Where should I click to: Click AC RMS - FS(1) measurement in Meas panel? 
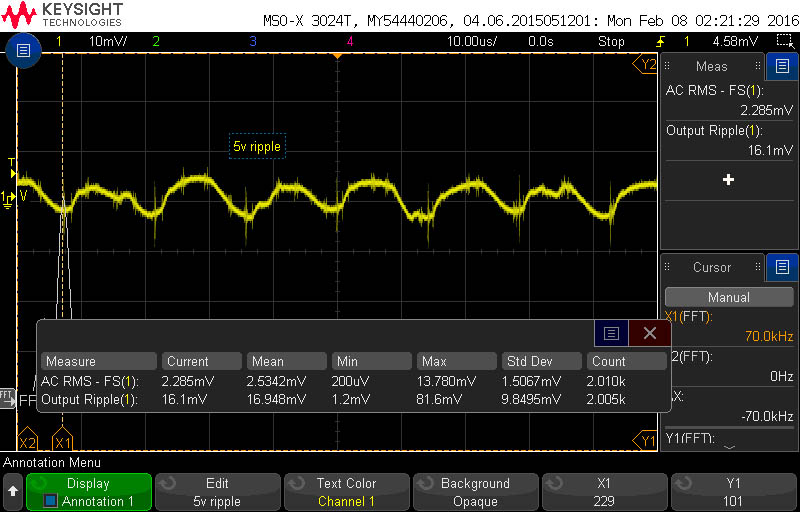coord(730,100)
